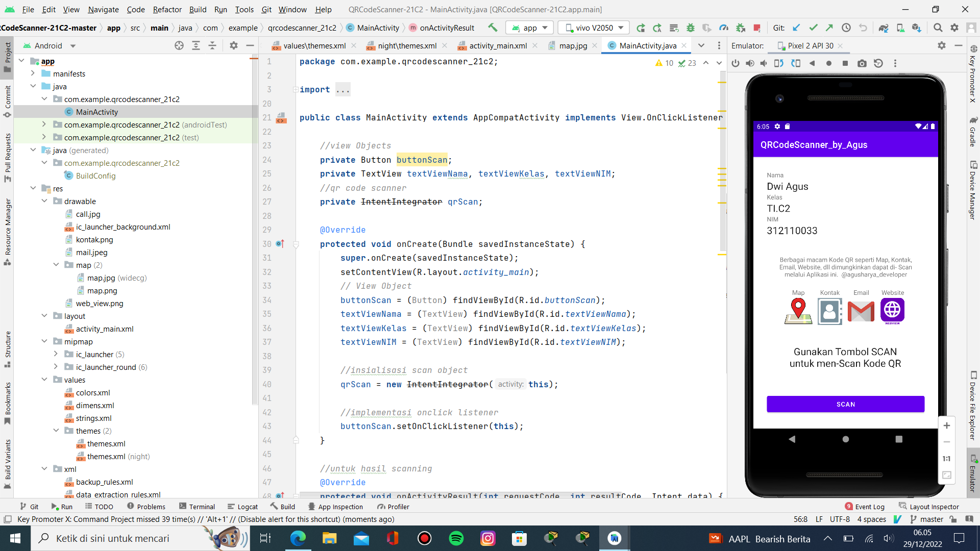
Task: Open the Logcat tool window
Action: pyautogui.click(x=243, y=507)
